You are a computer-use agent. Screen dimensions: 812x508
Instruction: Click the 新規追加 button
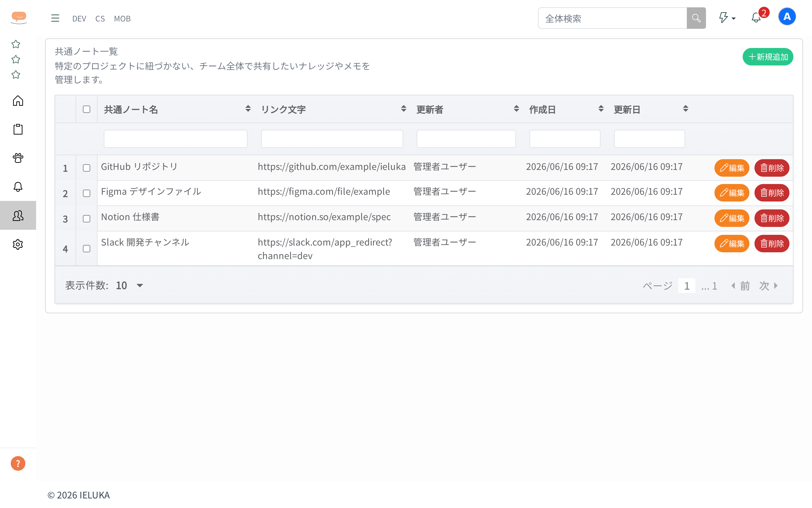click(x=768, y=57)
